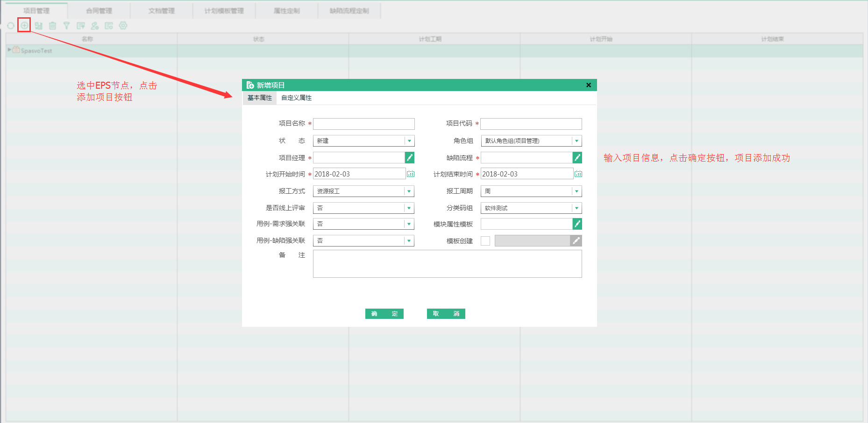Click the add project plus icon
The width and height of the screenshot is (868, 423).
coord(24,26)
